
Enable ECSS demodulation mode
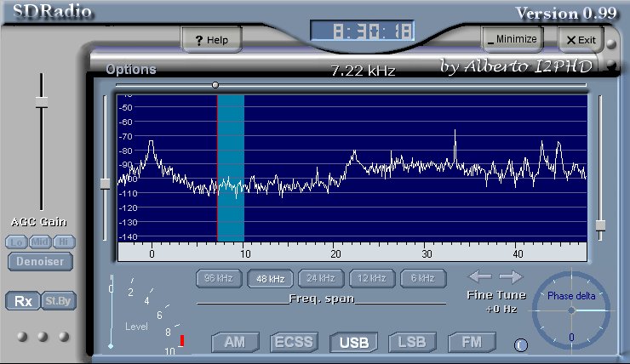tap(294, 343)
